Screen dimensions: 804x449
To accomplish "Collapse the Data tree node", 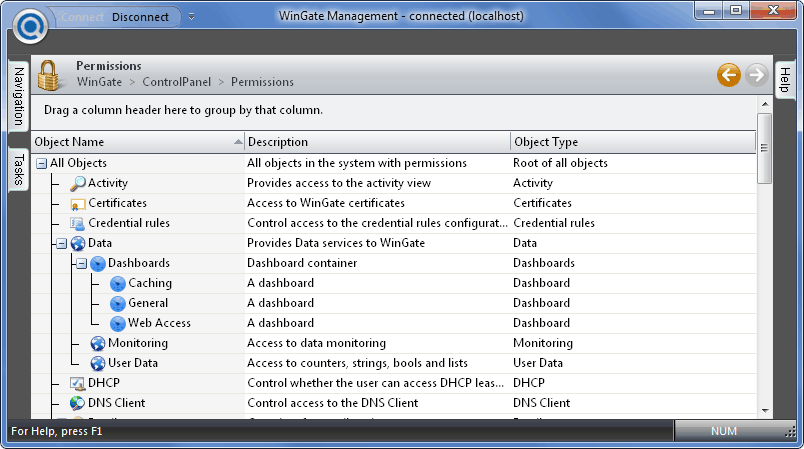I will click(x=62, y=243).
